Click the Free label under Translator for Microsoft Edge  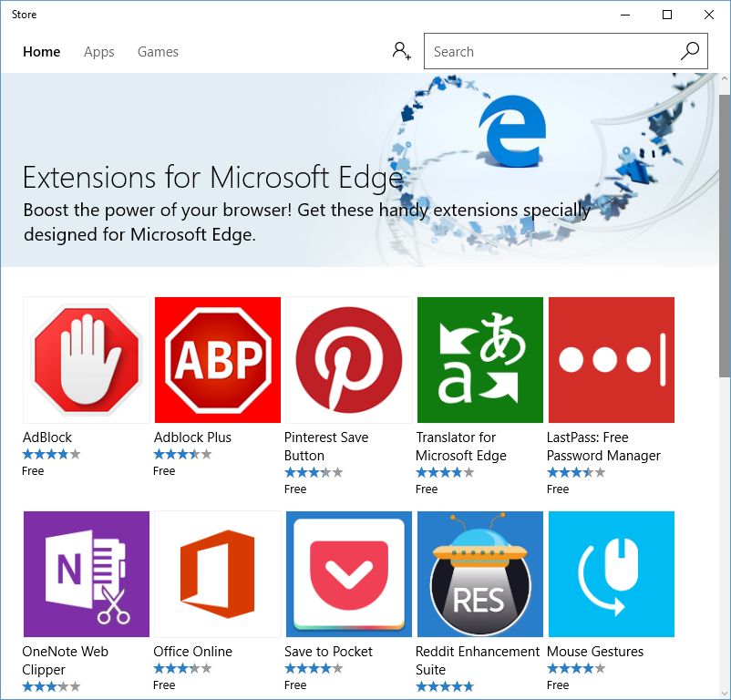(x=427, y=489)
